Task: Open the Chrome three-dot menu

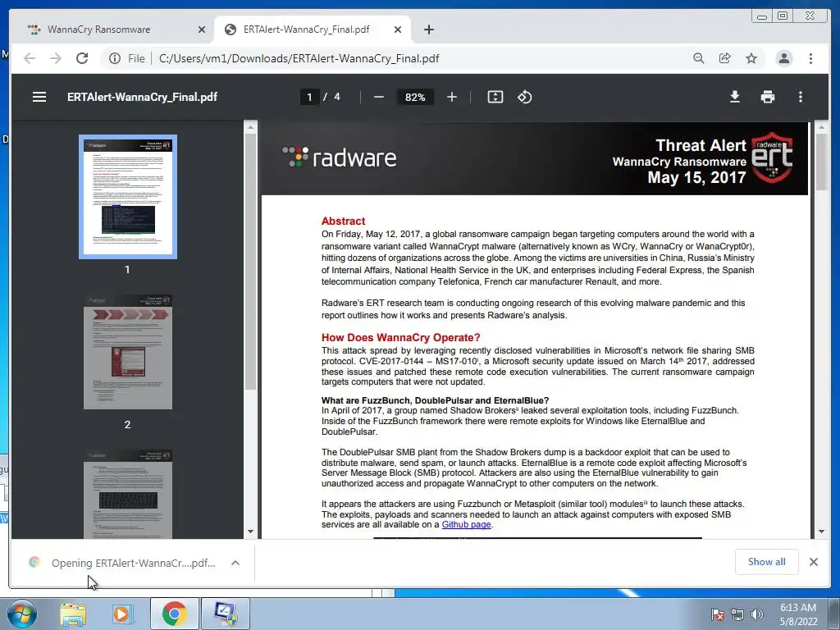Action: pyautogui.click(x=810, y=58)
